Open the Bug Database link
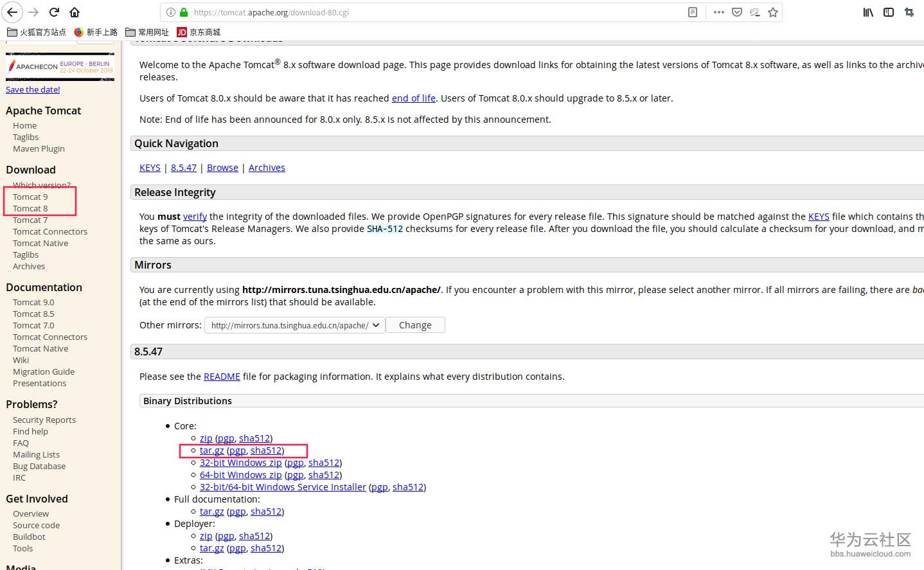Image resolution: width=924 pixels, height=570 pixels. [39, 467]
